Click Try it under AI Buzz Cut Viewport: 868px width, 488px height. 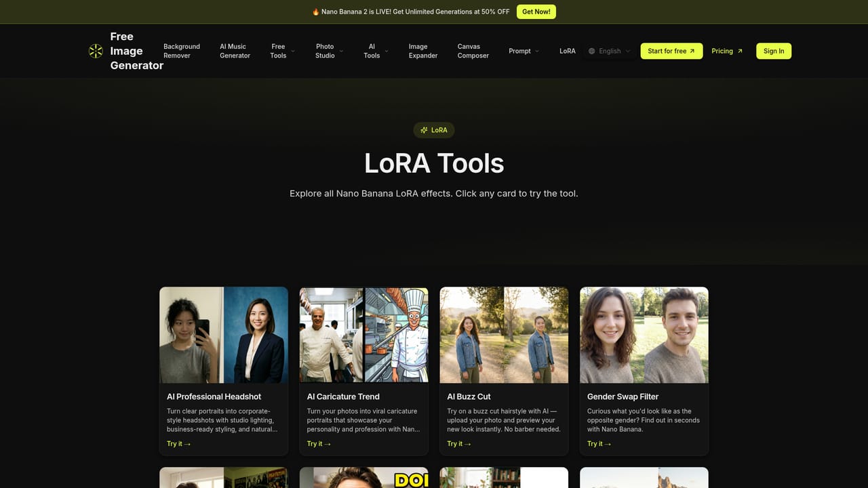coord(459,443)
